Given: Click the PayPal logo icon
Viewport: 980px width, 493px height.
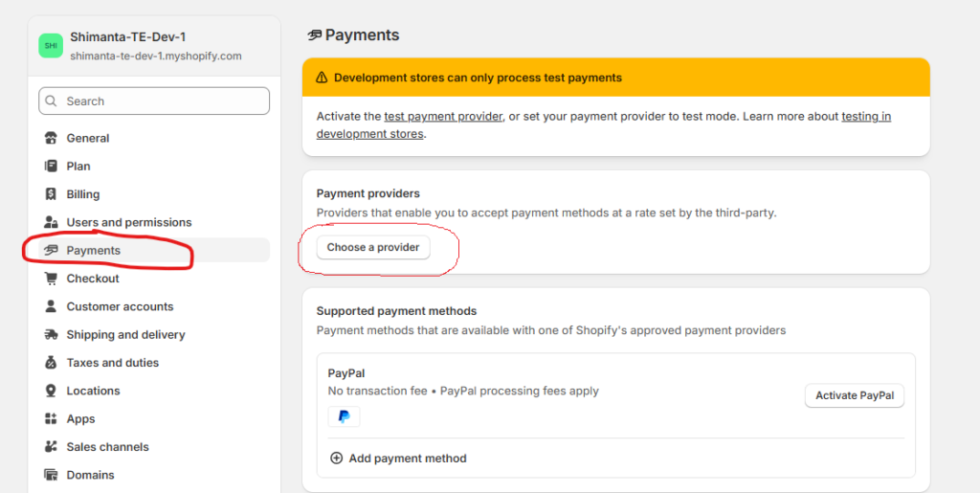Looking at the screenshot, I should click(344, 417).
